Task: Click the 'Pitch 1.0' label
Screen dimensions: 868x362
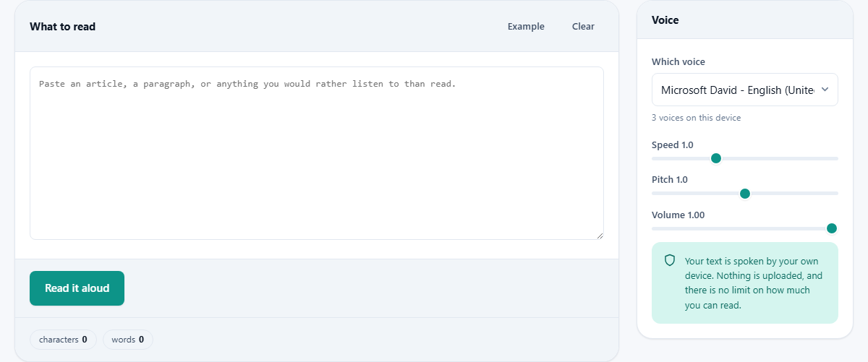Action: tap(670, 179)
